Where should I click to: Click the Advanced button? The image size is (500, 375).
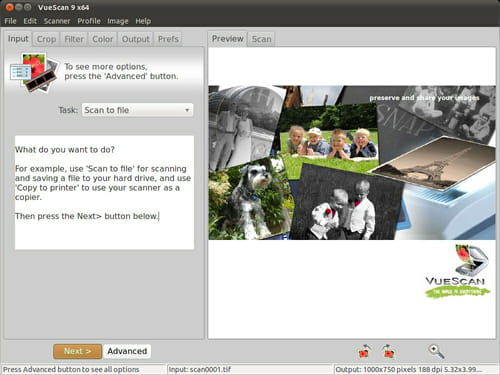[x=127, y=351]
